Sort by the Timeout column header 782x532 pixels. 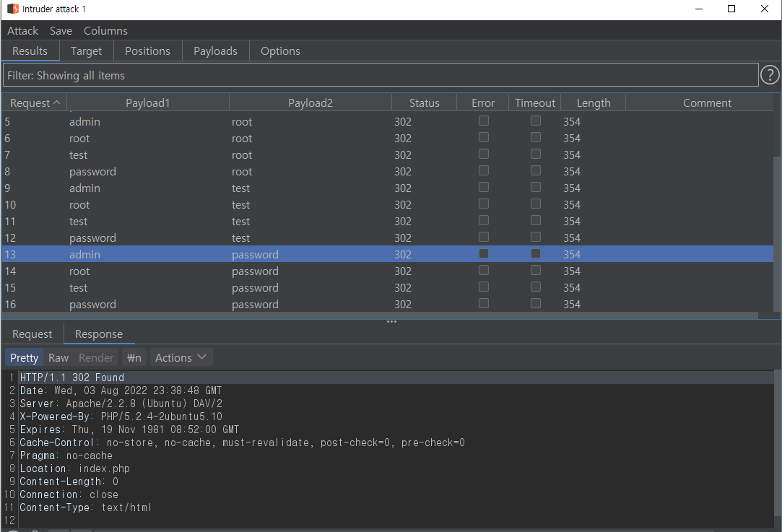pos(534,103)
